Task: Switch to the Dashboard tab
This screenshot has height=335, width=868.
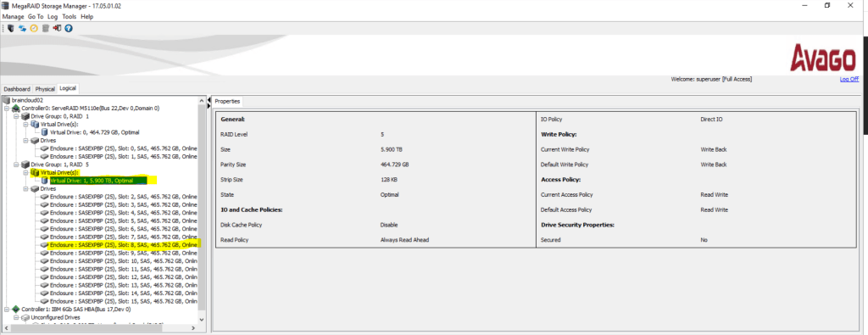Action: pos(17,89)
